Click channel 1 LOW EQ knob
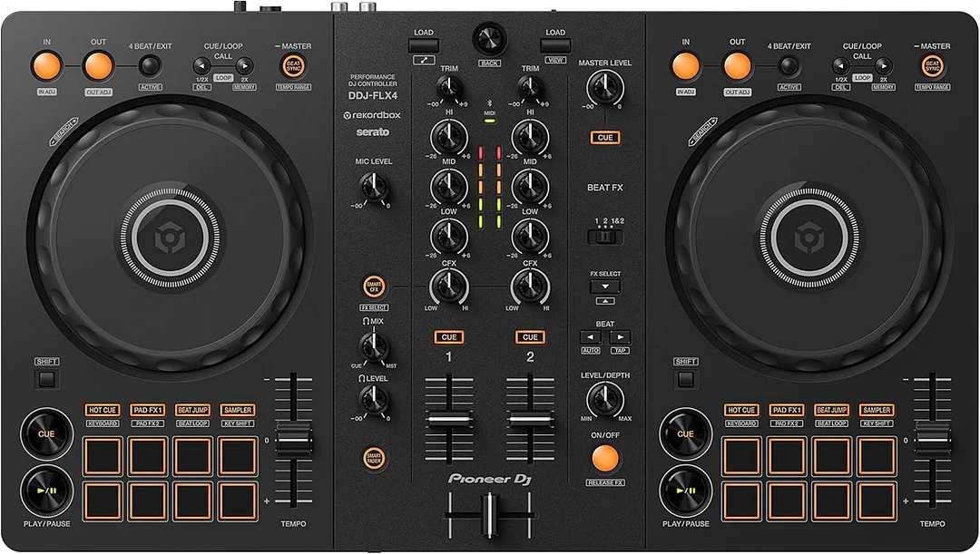 (x=449, y=237)
